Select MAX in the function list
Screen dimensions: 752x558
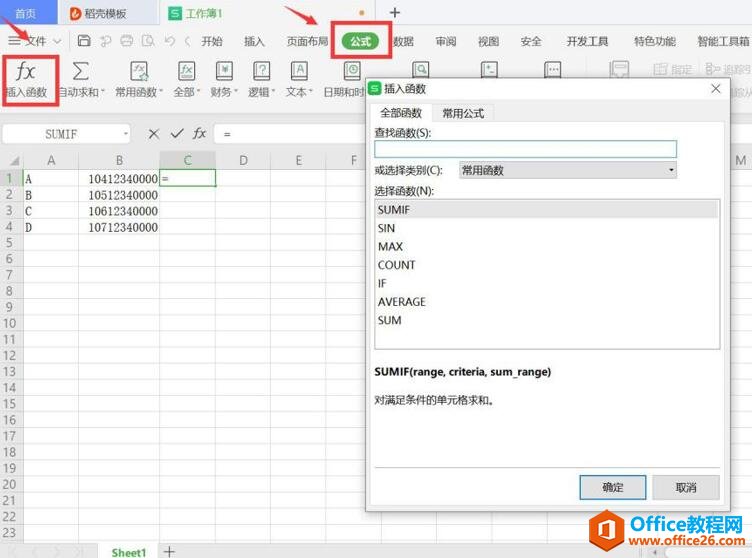[547, 246]
